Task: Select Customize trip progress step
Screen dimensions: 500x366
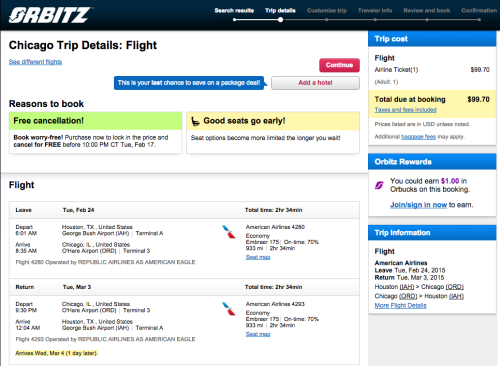Action: click(x=327, y=11)
